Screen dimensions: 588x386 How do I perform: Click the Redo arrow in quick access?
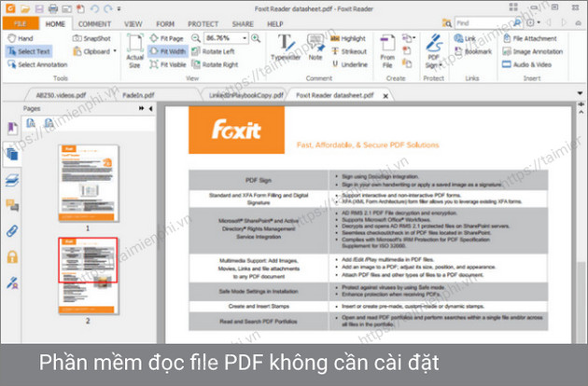pyautogui.click(x=108, y=8)
